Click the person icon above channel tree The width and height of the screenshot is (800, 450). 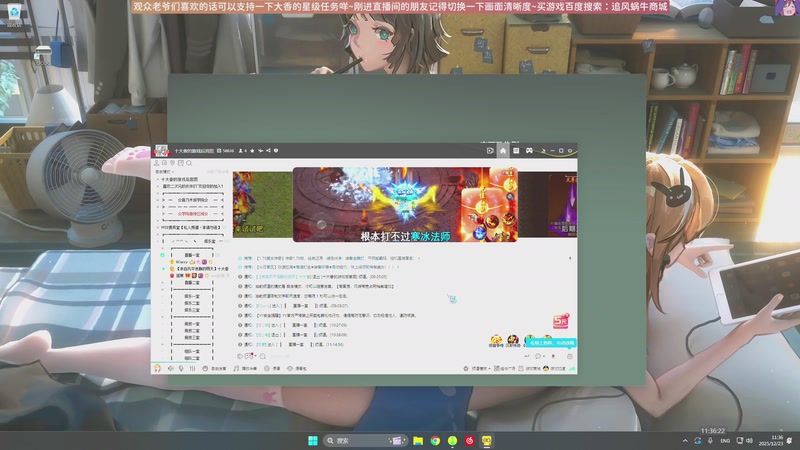pyautogui.click(x=157, y=163)
